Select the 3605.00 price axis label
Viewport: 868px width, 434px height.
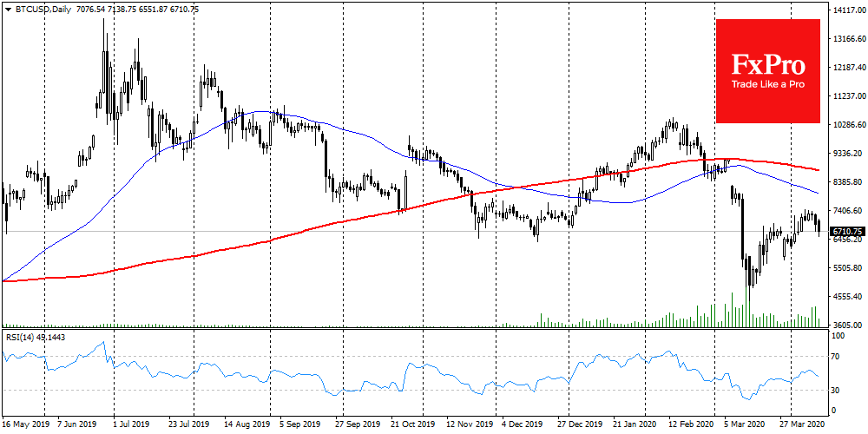click(x=847, y=325)
